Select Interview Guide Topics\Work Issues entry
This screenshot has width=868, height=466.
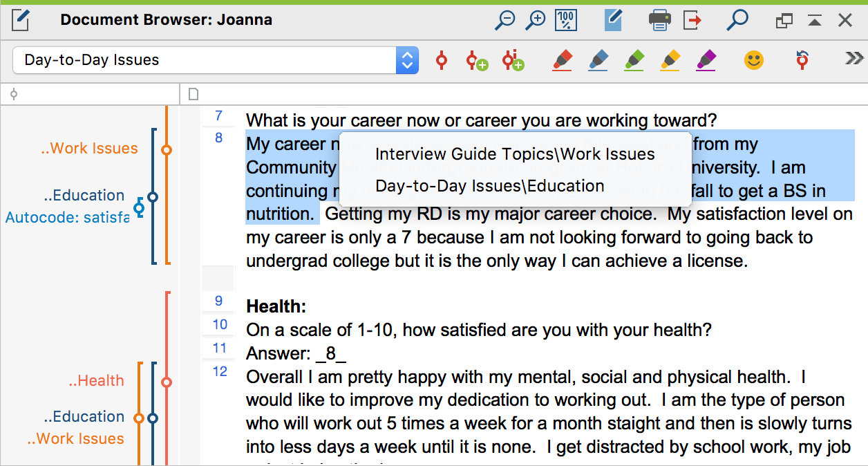click(x=514, y=153)
